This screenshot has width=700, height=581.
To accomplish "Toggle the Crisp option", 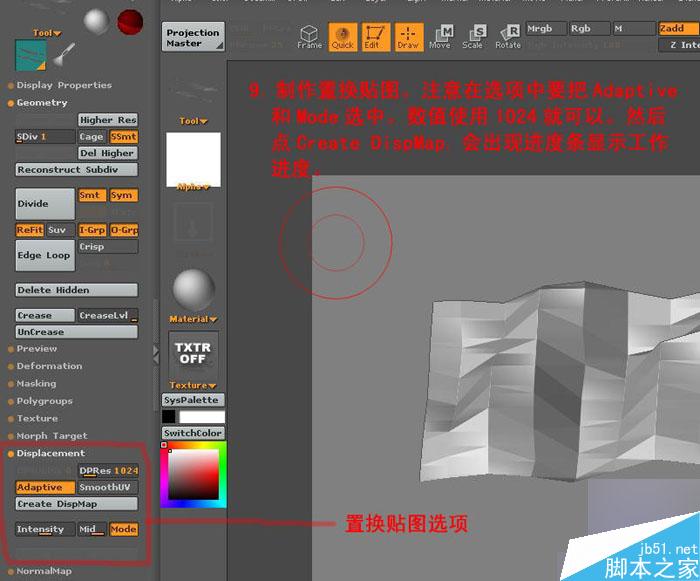I will click(x=108, y=247).
